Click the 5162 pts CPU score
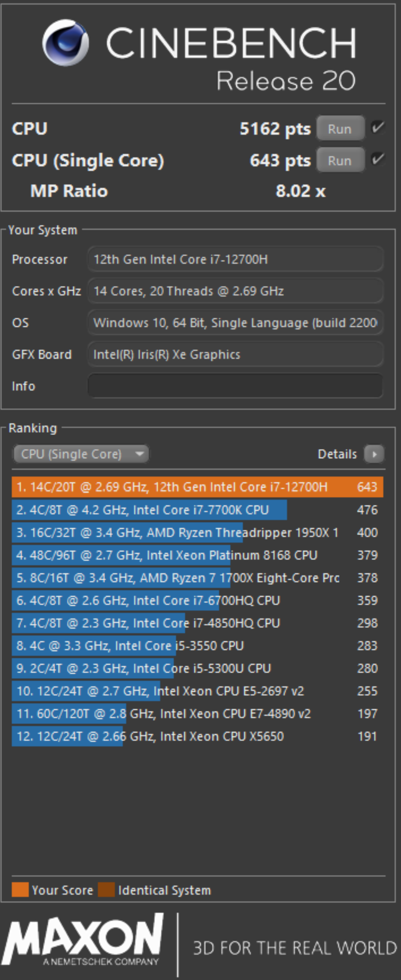The height and width of the screenshot is (980, 401). [275, 129]
